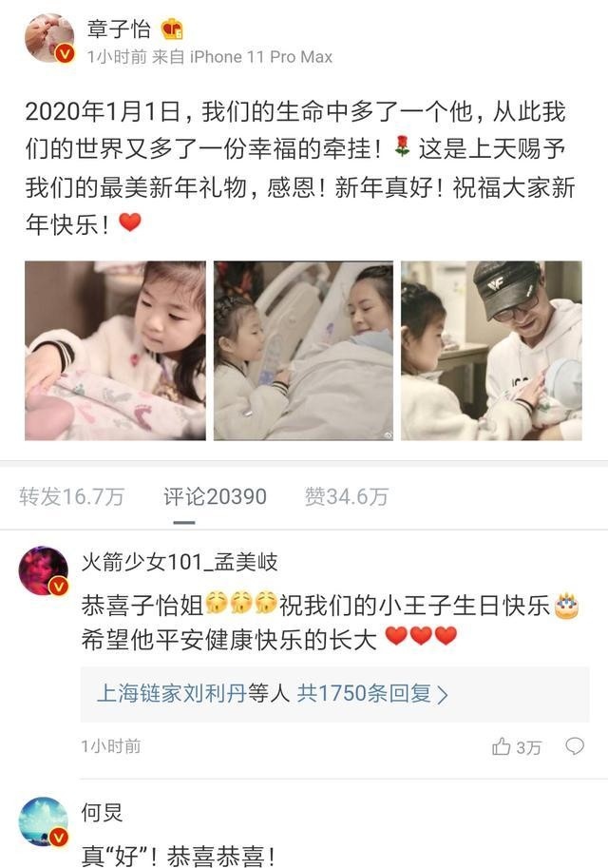Viewport: 608px width, 868px height.
Task: Tap the gold crown membership badge
Action: (172, 29)
